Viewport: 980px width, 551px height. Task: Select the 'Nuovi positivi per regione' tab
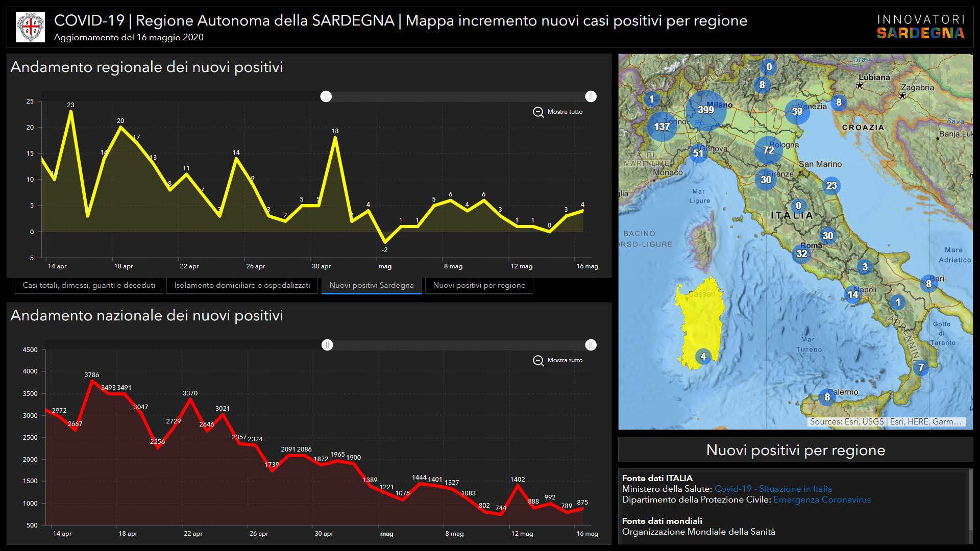point(479,285)
